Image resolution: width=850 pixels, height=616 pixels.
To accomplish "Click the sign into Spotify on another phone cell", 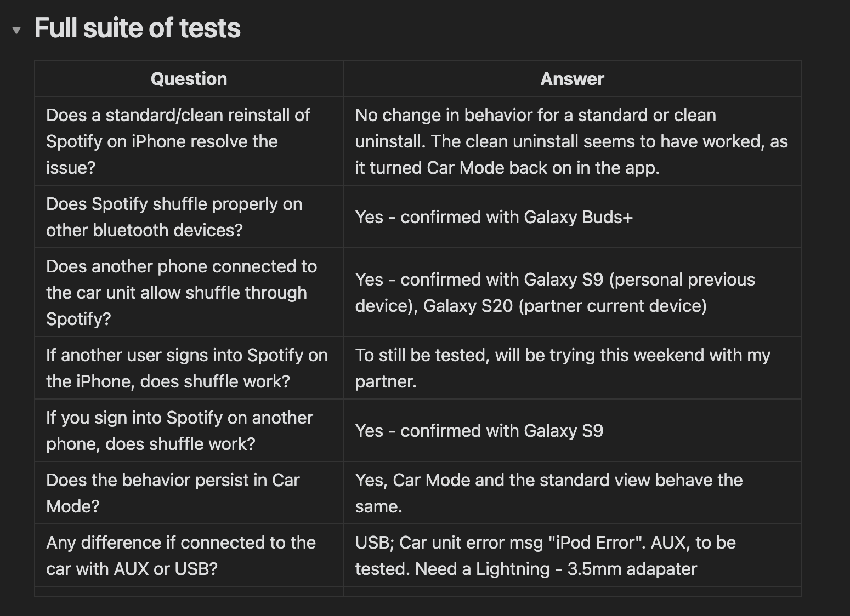I will (189, 431).
